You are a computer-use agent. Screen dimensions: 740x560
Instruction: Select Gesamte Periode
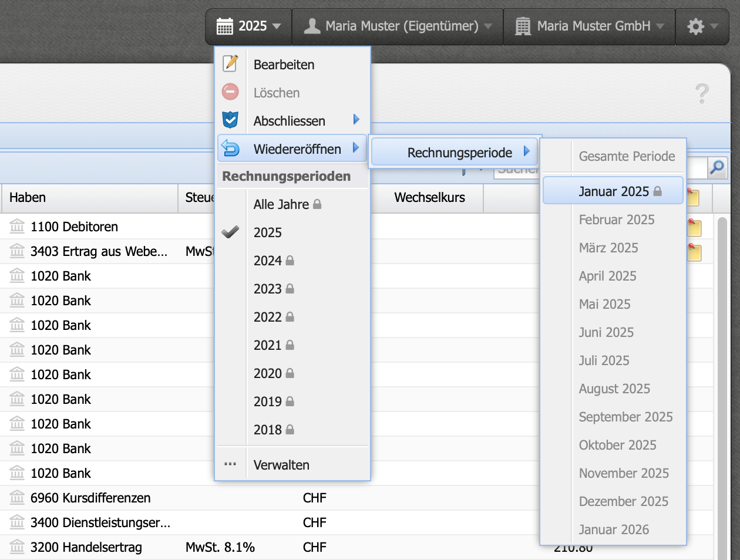click(x=627, y=156)
